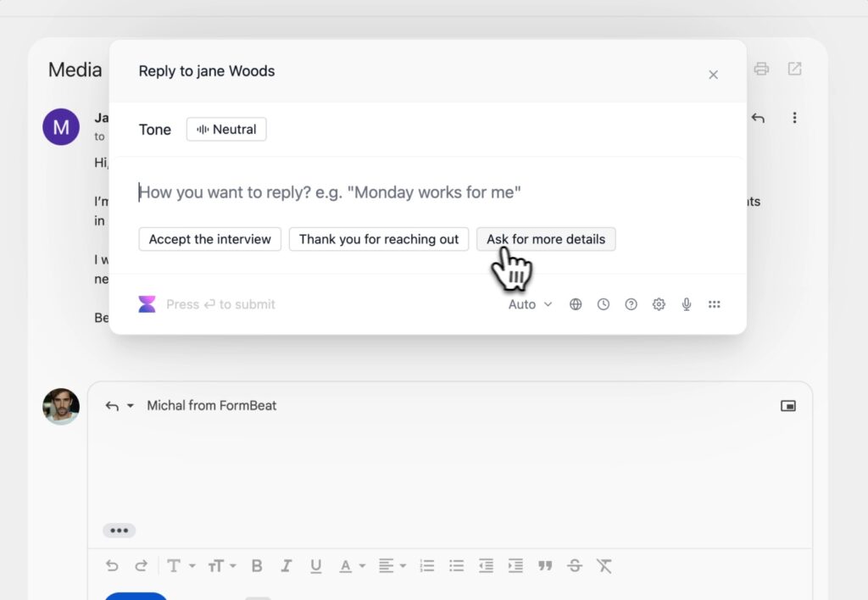Choose "Accept the interview" suggestion
Screen dimensions: 868x600
tap(209, 239)
